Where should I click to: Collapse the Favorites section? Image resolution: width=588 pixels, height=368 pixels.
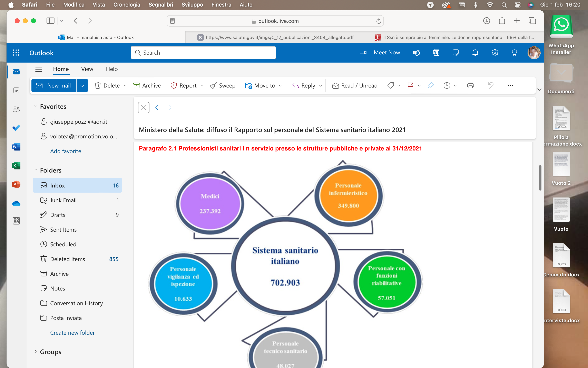click(x=36, y=106)
